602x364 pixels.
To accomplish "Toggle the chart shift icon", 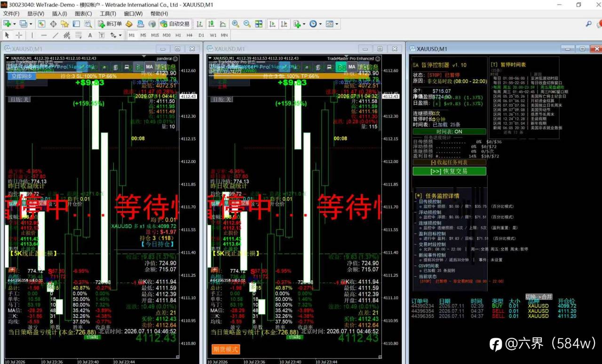I will (284, 24).
